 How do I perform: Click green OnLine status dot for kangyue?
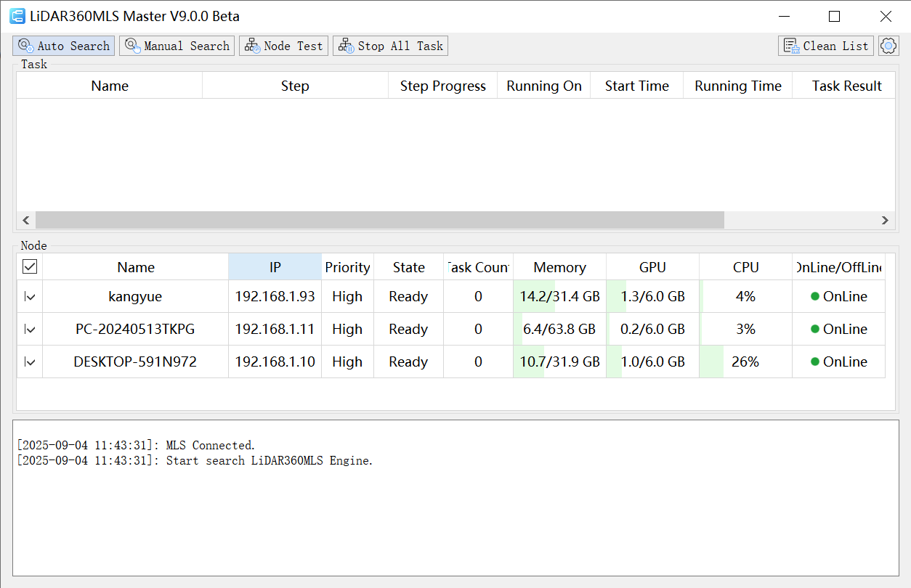(815, 296)
